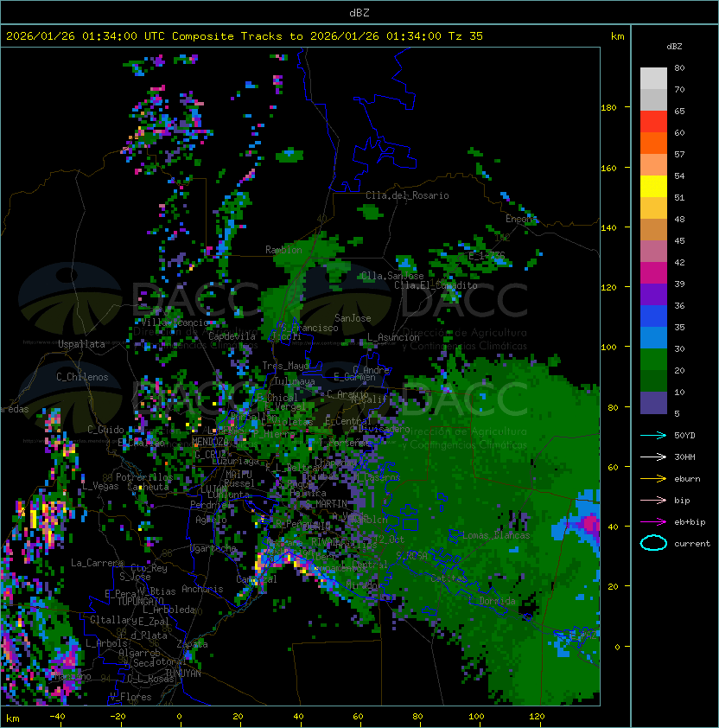Click the 'LUJAN' label on map
This screenshot has height=728, width=719.
click(x=213, y=489)
